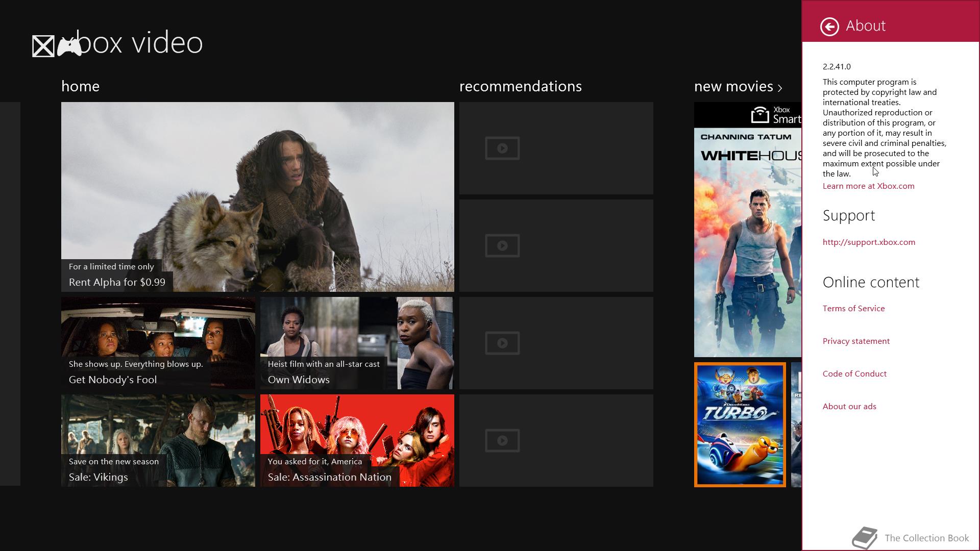Open the Own Widows tile

pos(357,343)
